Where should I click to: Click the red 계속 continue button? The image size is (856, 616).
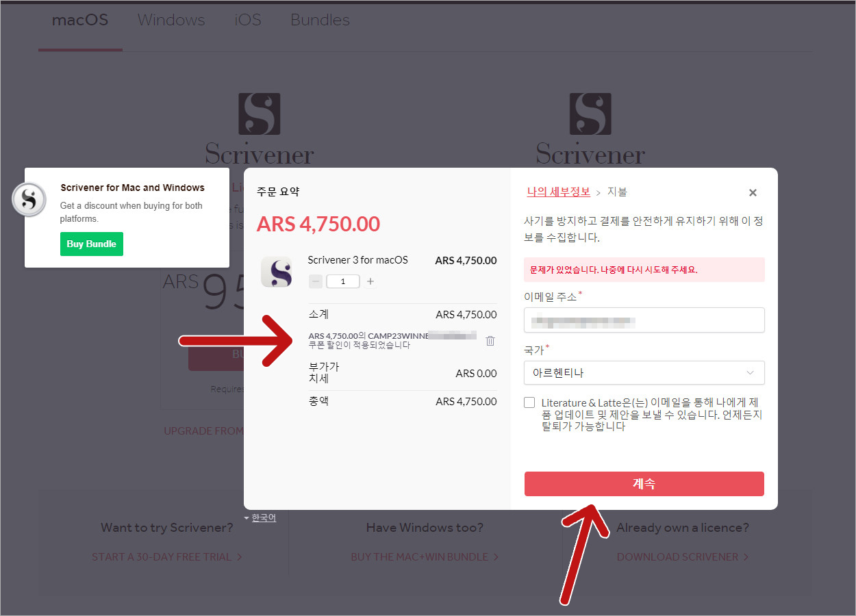click(644, 484)
